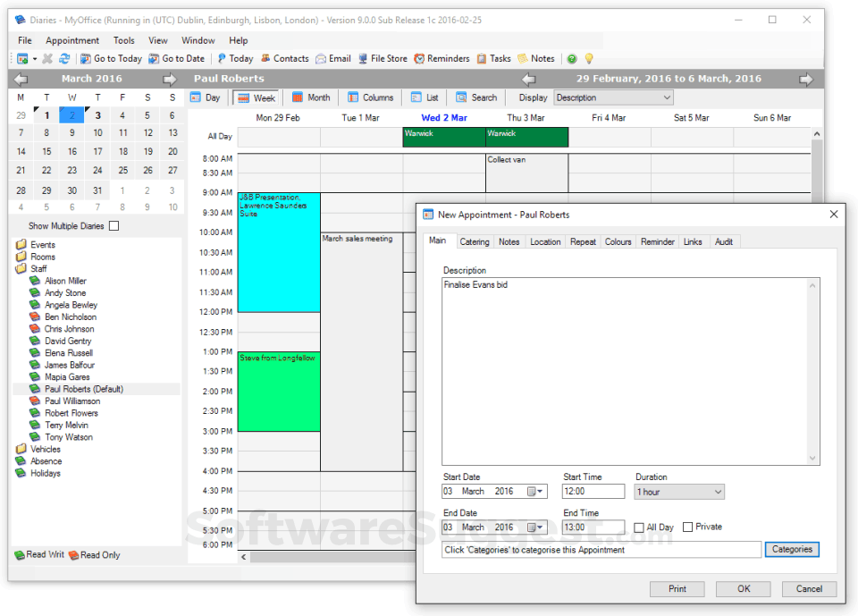
Task: Enable the All Day option in New Appointment
Action: pyautogui.click(x=639, y=527)
